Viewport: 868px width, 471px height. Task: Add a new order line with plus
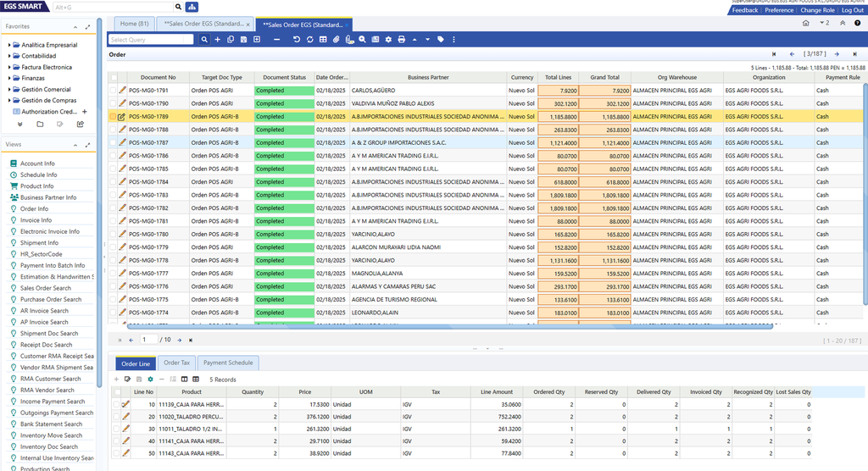click(x=116, y=380)
